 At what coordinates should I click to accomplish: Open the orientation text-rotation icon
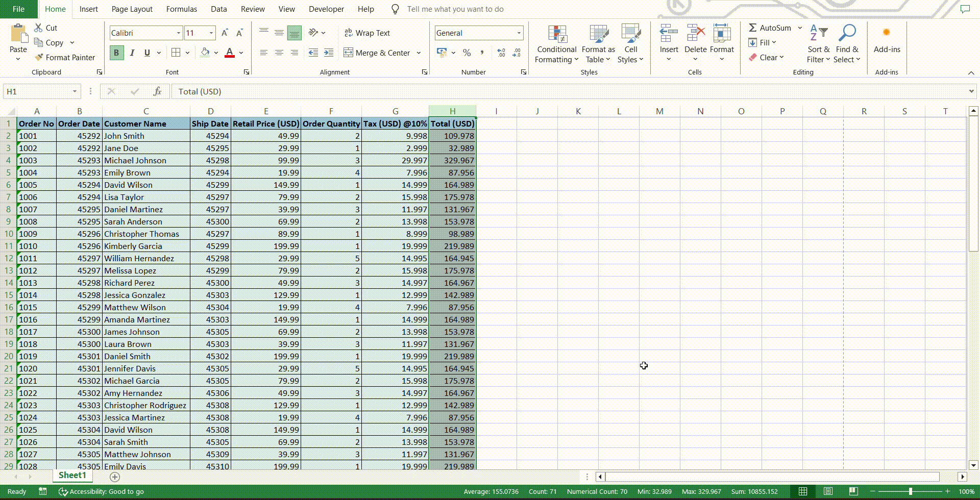(x=313, y=33)
